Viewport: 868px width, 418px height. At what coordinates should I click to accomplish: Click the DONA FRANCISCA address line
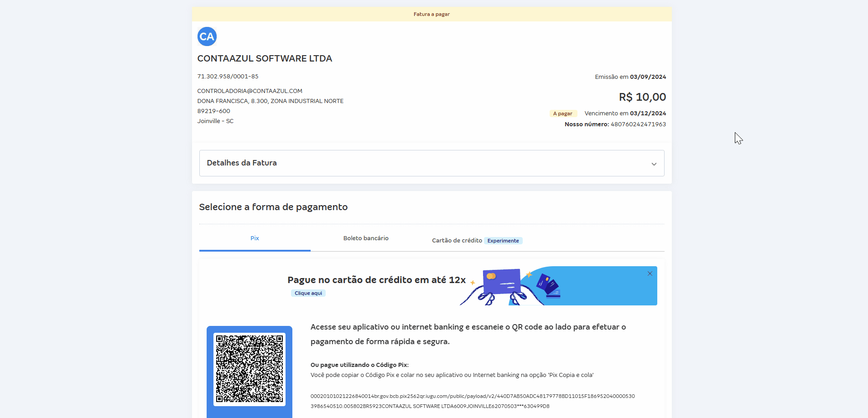point(270,101)
